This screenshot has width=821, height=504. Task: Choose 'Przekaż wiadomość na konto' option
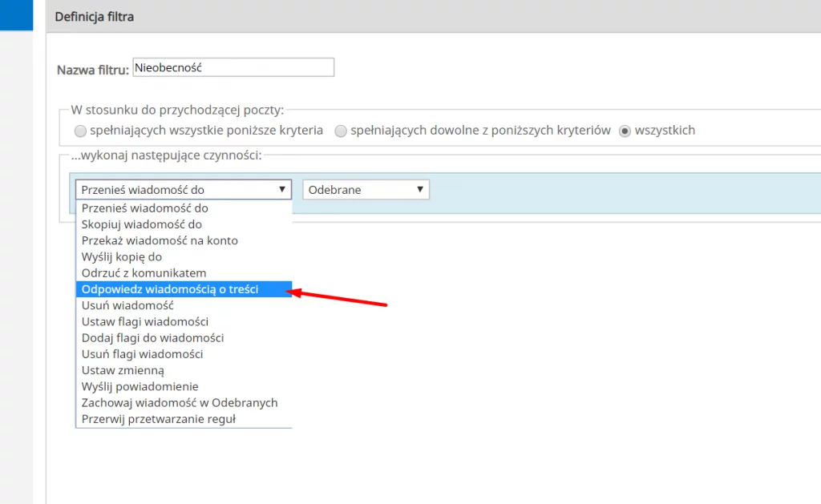(x=184, y=240)
